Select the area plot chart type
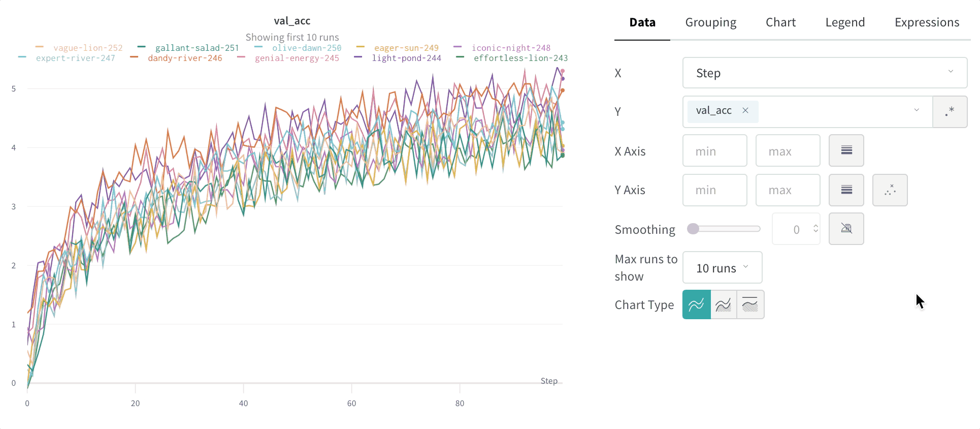 click(x=723, y=304)
